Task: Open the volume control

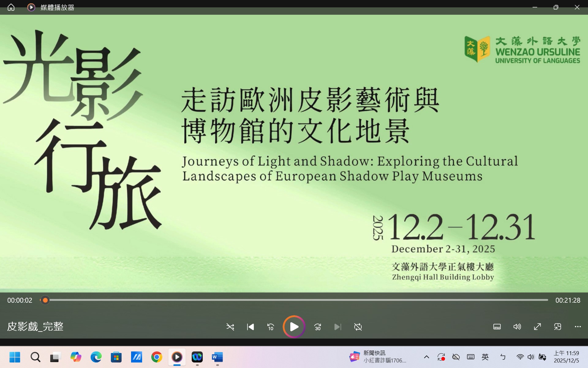Action: tap(517, 327)
